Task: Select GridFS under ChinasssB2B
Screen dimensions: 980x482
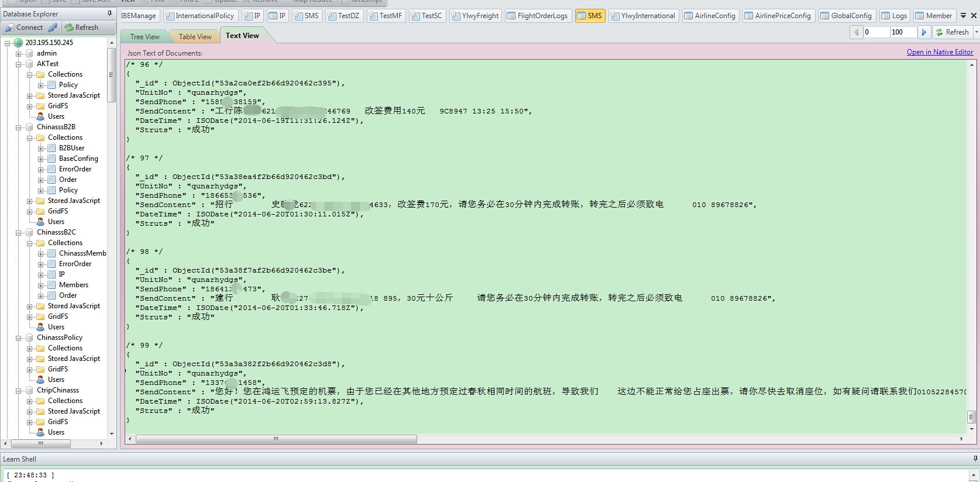Action: tap(58, 211)
